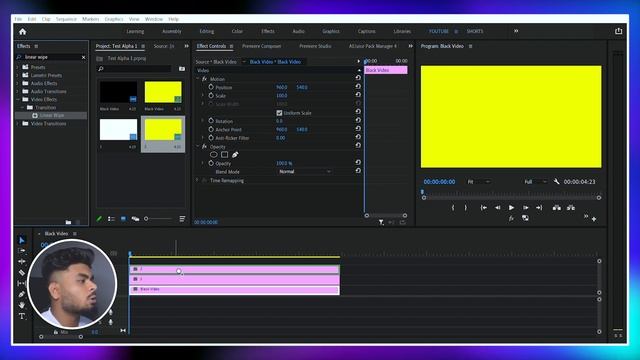Switch Project panel to icon view
The image size is (640, 360).
point(123,219)
